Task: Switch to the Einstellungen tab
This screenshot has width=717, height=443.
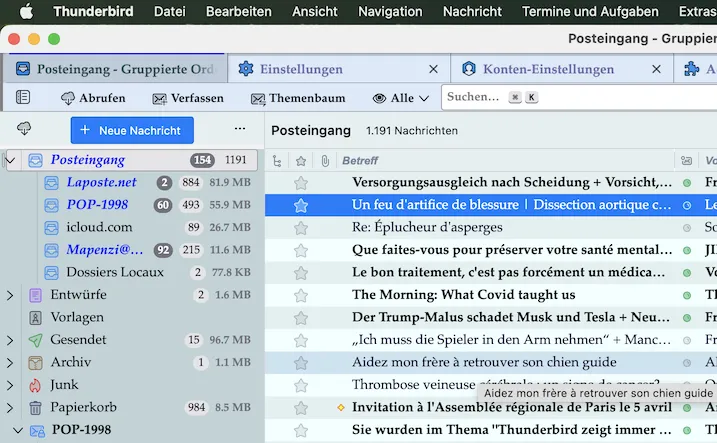Action: (339, 69)
